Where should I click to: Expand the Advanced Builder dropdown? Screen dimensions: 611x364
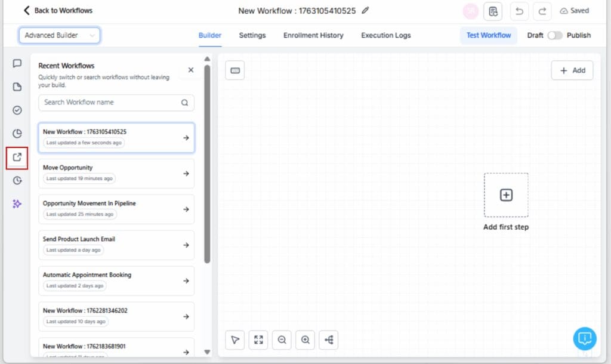(x=59, y=35)
